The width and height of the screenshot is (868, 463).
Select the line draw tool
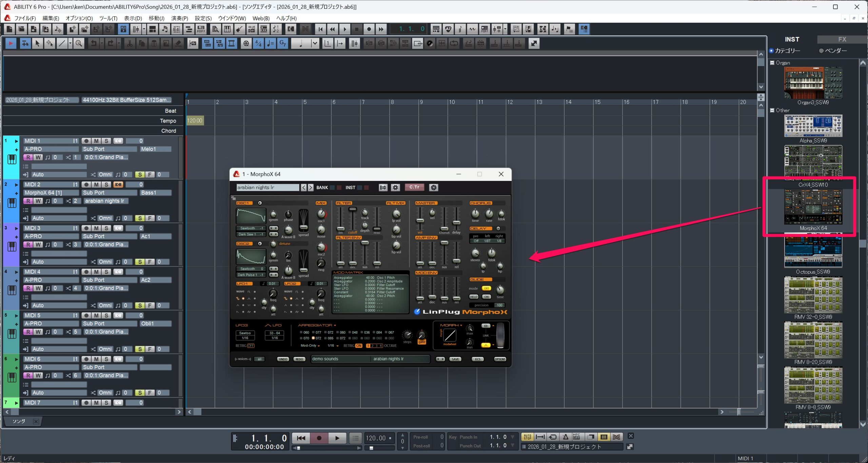pos(62,43)
